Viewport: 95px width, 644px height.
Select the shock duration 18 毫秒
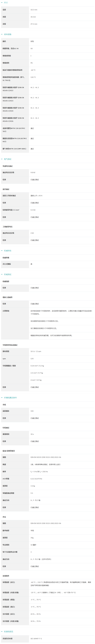(x=33, y=545)
